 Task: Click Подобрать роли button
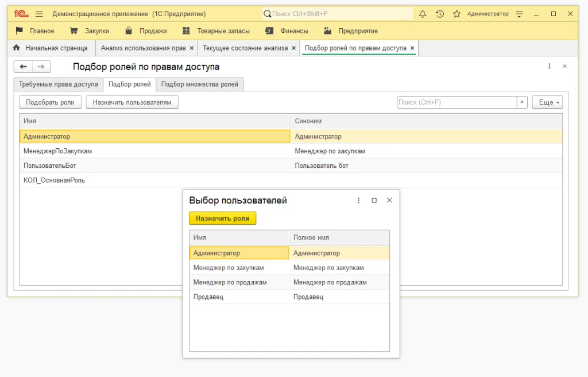click(51, 102)
